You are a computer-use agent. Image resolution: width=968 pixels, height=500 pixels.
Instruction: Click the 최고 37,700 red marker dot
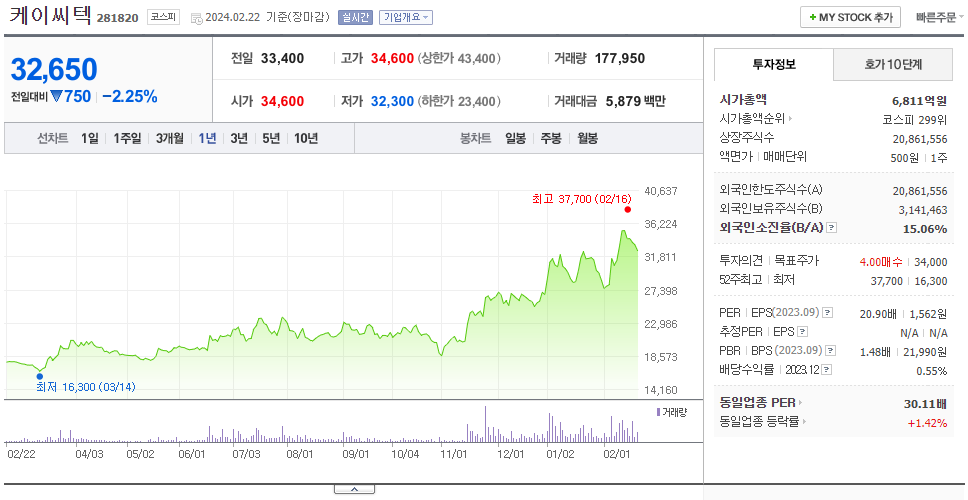pyautogui.click(x=628, y=209)
